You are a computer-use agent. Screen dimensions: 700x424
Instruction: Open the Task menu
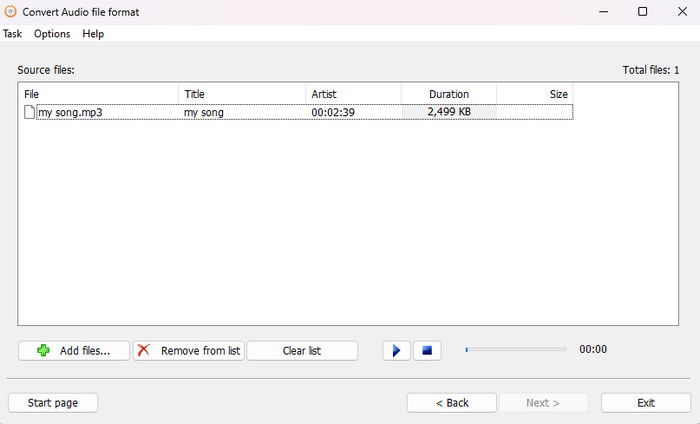(12, 34)
